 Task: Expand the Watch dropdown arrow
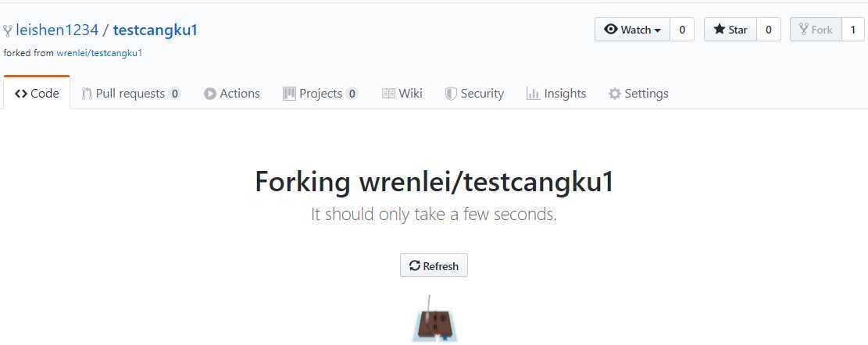point(658,30)
